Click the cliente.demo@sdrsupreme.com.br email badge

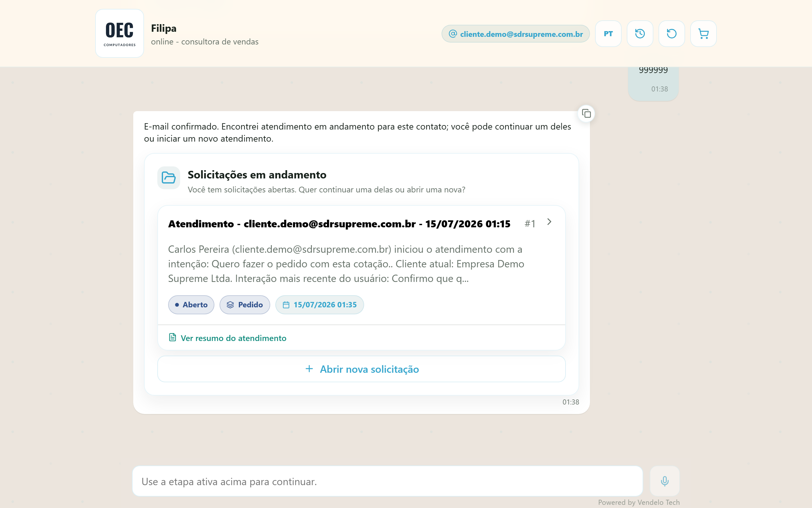click(x=515, y=34)
